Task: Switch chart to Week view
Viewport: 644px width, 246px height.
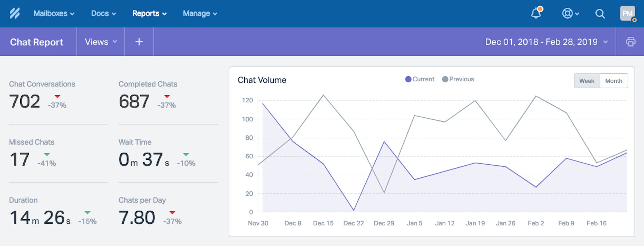Action: (587, 81)
